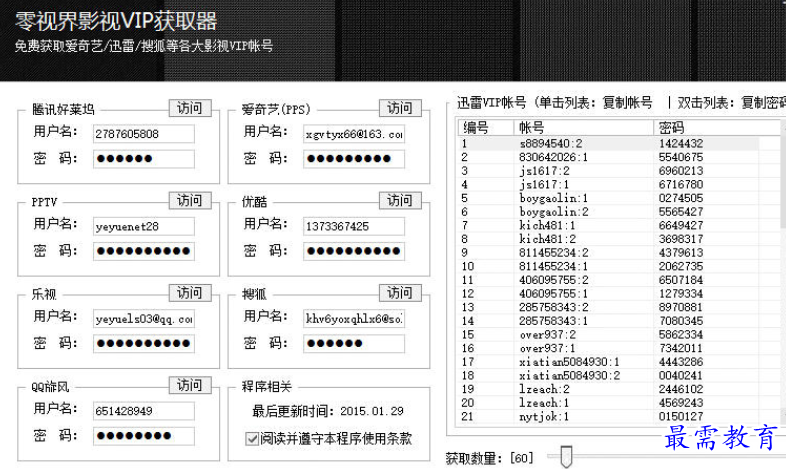Click the 帐号 column header
786x469 pixels.
pos(583,127)
